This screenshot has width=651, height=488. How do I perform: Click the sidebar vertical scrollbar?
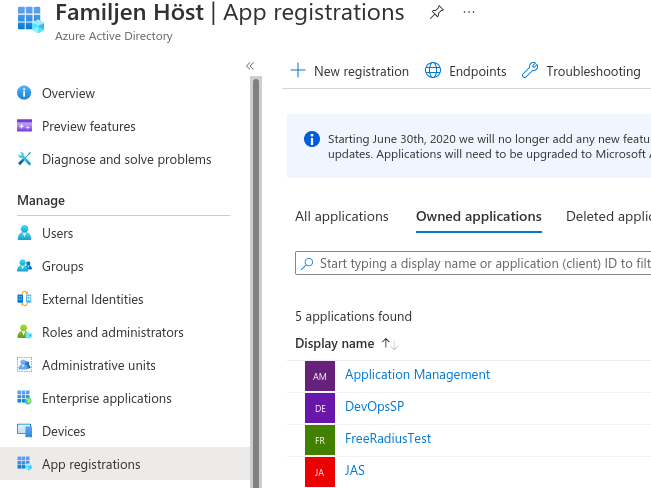[x=256, y=282]
